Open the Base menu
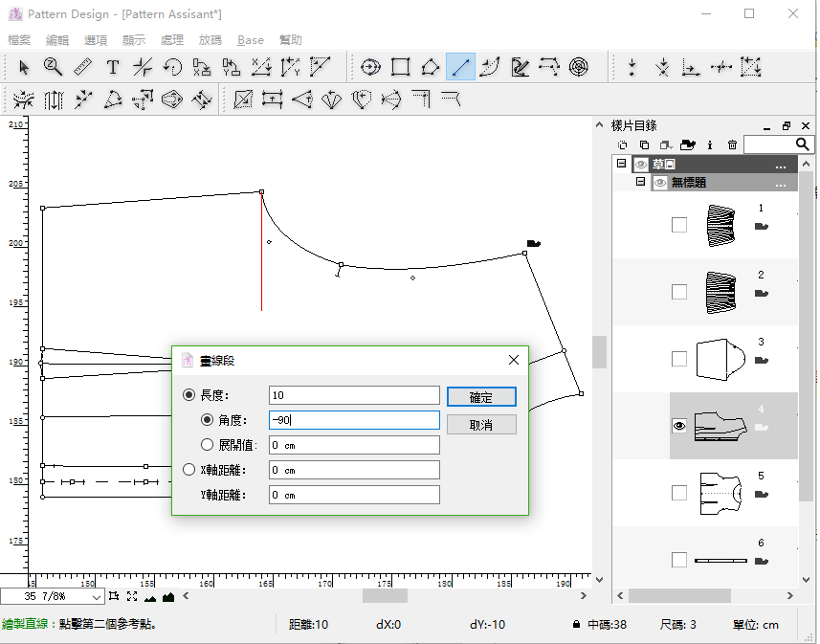The width and height of the screenshot is (820, 644). (x=251, y=40)
